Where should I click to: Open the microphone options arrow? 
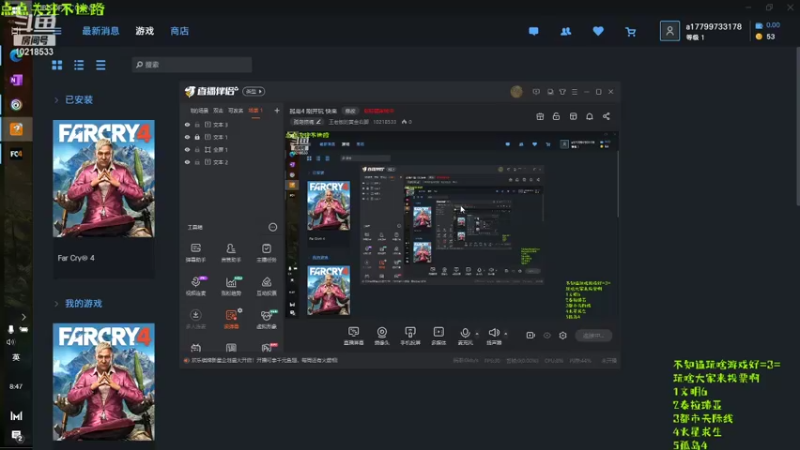477,334
